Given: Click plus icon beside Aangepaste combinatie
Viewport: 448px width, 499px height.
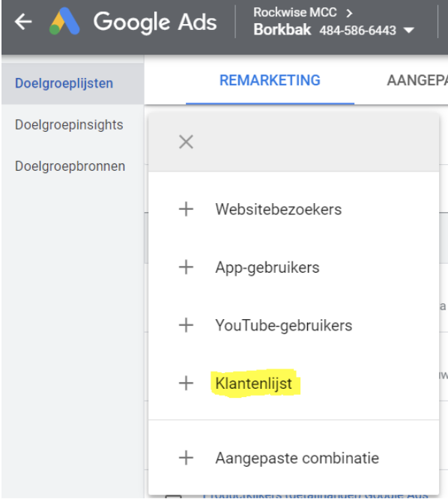Looking at the screenshot, I should pyautogui.click(x=186, y=459).
